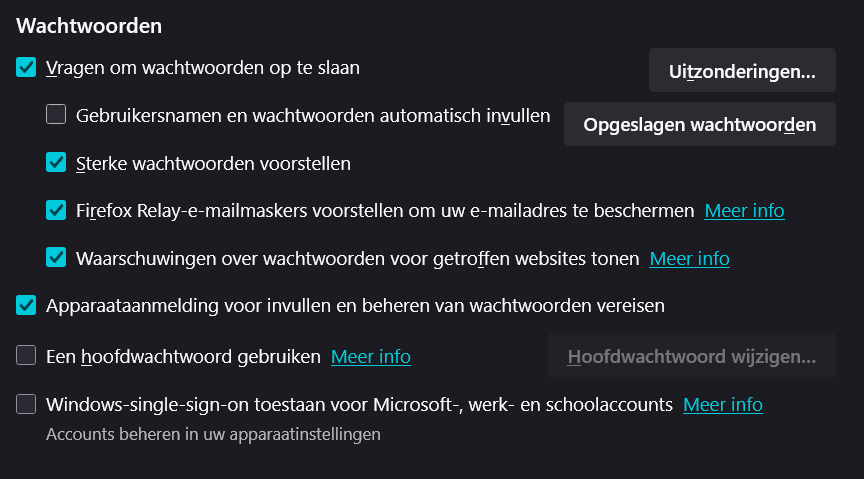This screenshot has height=479, width=864.
Task: Click the "Opgeslagen wachtwoorden" button
Action: (x=700, y=124)
